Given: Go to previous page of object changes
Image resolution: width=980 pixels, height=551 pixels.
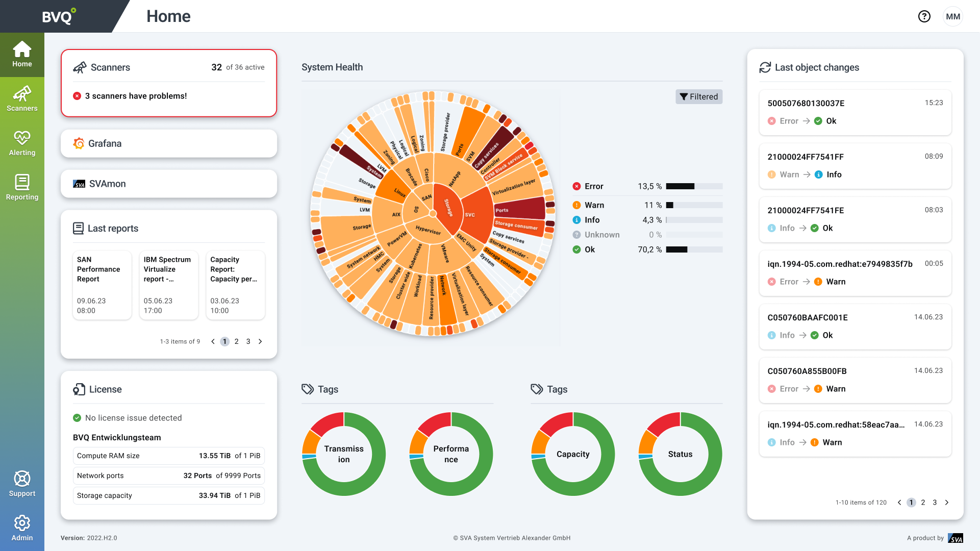Looking at the screenshot, I should click(x=899, y=503).
